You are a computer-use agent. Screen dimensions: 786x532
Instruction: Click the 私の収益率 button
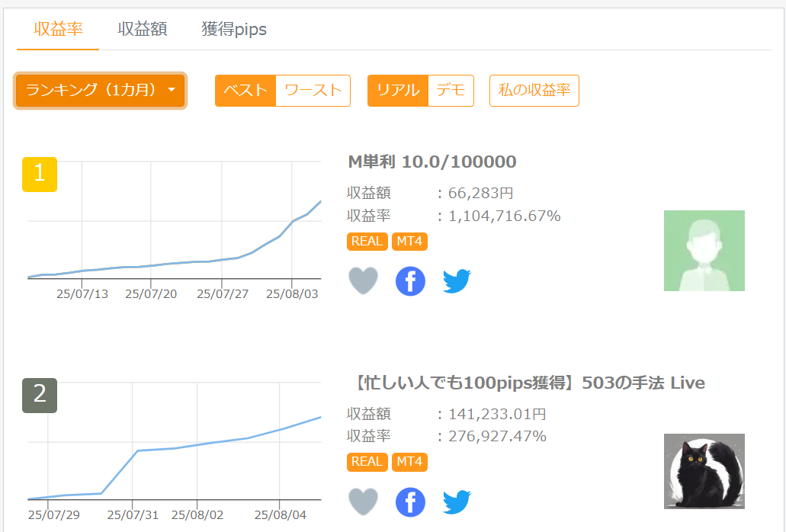[x=534, y=91]
